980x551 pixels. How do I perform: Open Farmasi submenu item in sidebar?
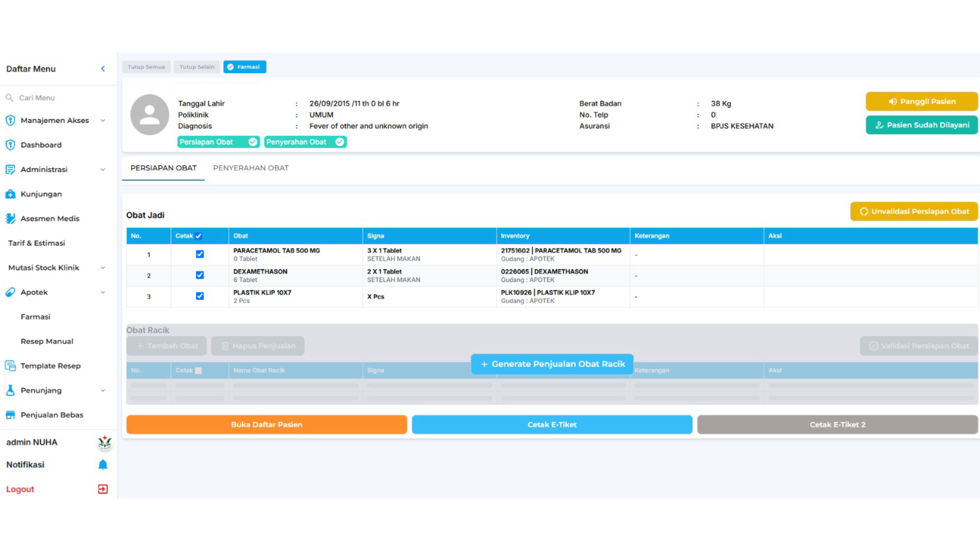coord(36,317)
